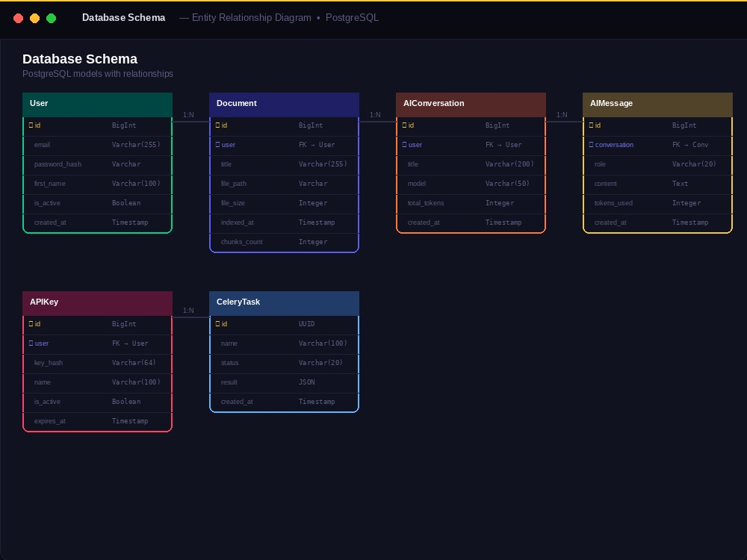Click the UUID type in CeleryTask table

point(306,324)
